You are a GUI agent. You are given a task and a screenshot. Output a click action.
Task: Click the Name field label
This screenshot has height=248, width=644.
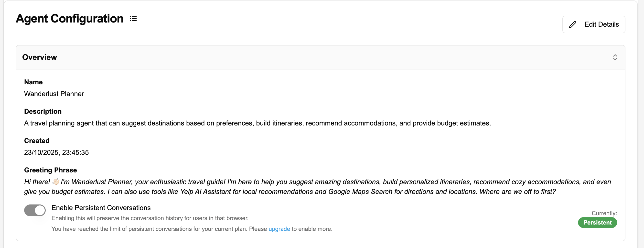[x=33, y=82]
